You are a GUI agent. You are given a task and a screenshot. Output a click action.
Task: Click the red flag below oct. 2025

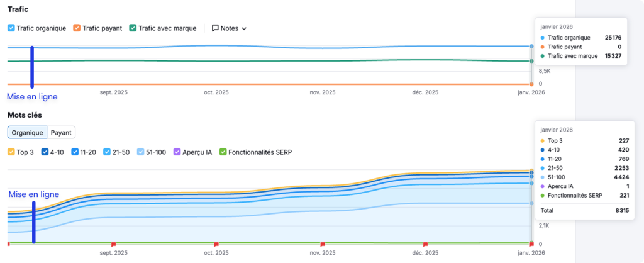216,243
